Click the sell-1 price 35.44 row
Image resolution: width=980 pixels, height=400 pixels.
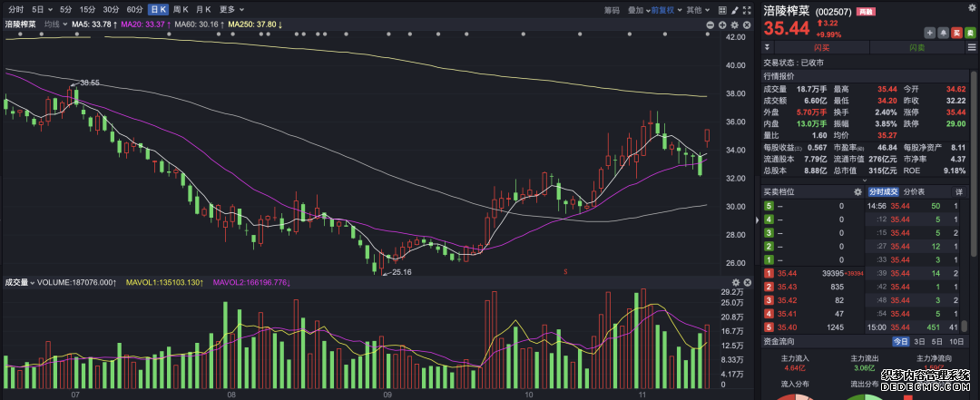point(812,273)
